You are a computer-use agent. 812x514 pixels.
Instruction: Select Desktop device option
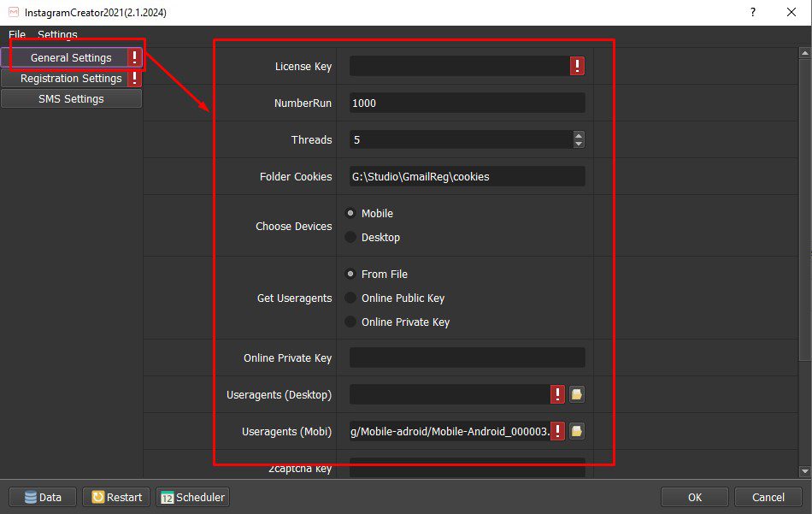pyautogui.click(x=350, y=237)
